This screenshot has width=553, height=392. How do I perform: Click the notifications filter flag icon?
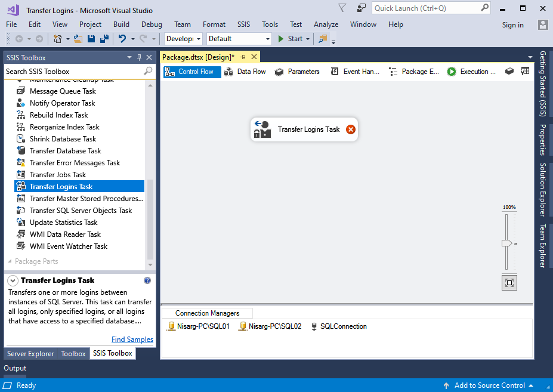(x=342, y=8)
